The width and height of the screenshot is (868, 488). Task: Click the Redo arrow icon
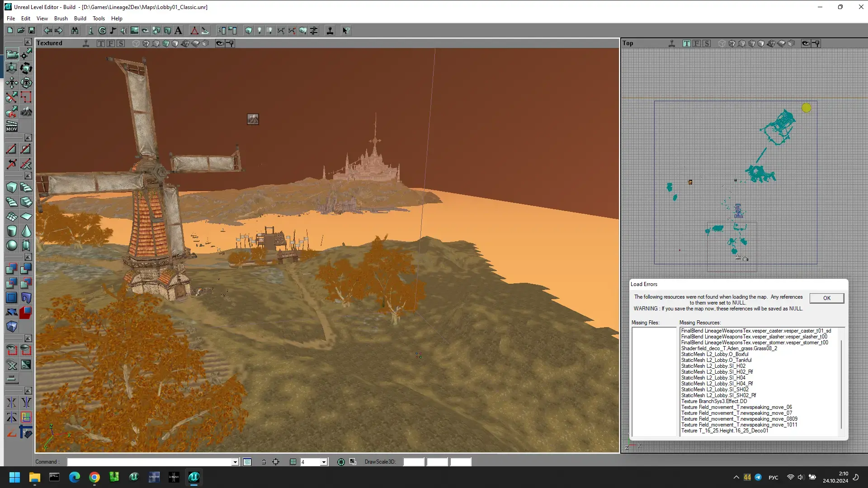click(58, 30)
